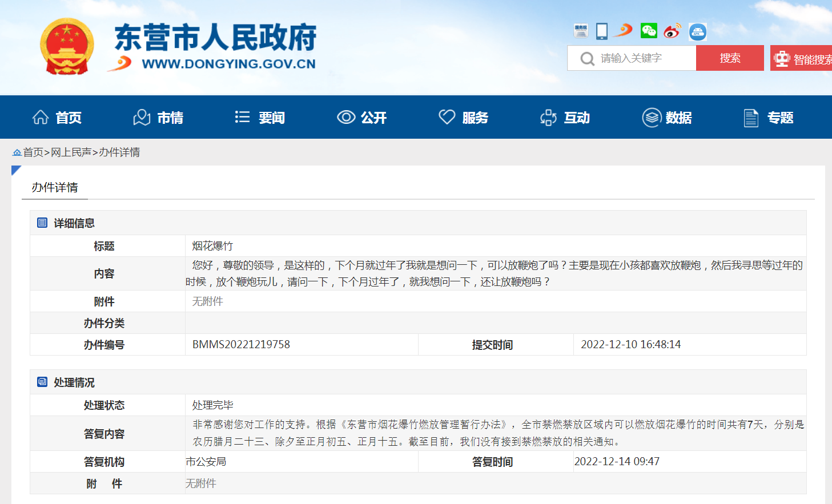Click the Android APK download icon

[697, 31]
